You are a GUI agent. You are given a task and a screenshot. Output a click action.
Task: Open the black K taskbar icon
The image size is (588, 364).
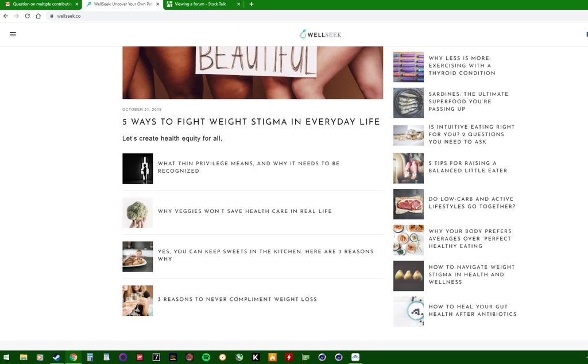(256, 357)
